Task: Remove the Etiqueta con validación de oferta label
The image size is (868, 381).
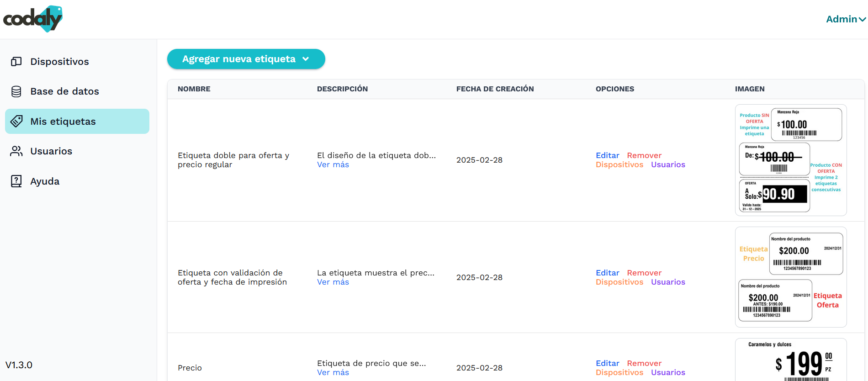Action: (644, 273)
